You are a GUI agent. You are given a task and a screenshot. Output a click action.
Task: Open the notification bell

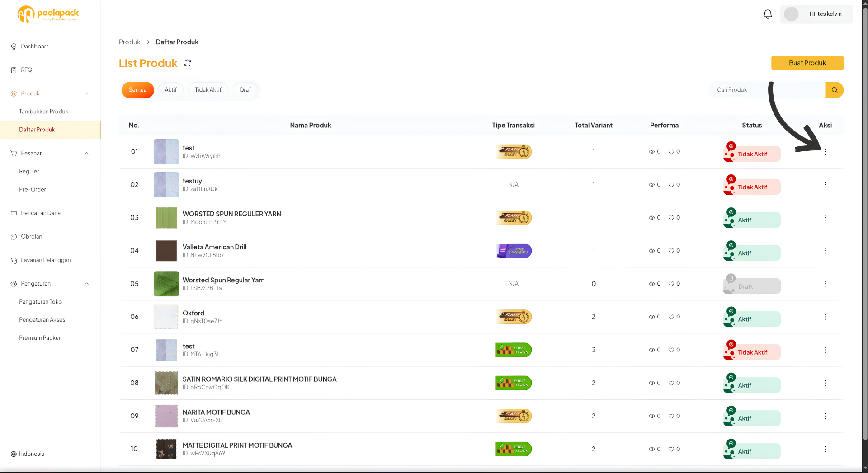[768, 14]
